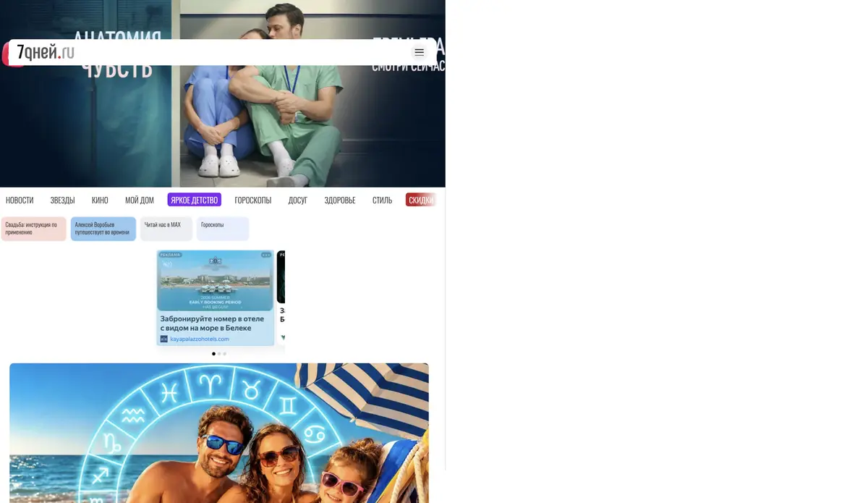Open 'Алексей Воробьёв путешествует во времени' chip

tap(103, 229)
